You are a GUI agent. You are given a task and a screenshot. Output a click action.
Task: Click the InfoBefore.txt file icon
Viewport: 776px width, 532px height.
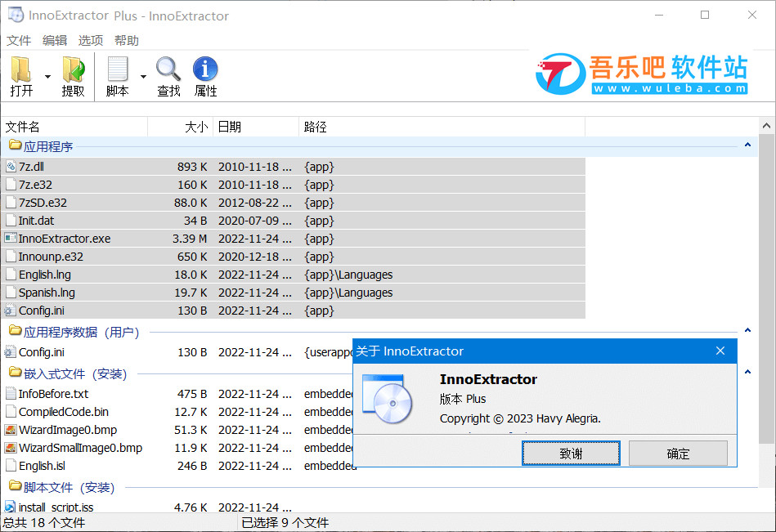(x=11, y=394)
